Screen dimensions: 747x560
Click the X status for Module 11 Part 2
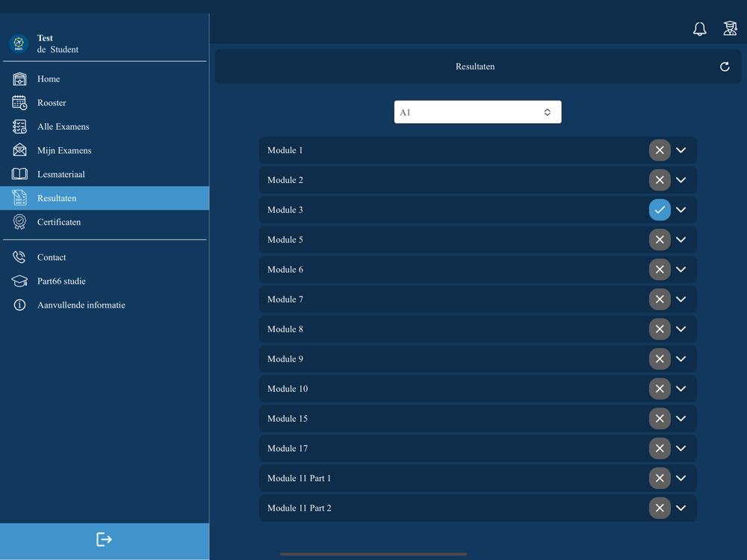point(660,508)
